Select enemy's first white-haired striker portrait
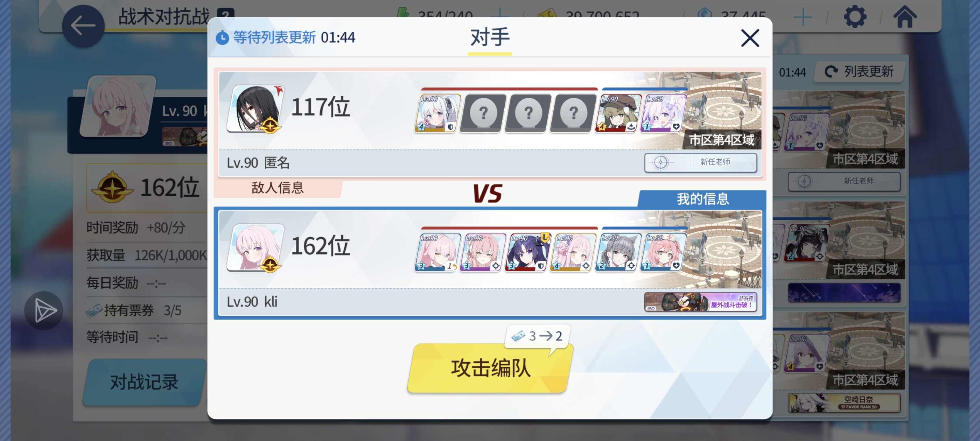Image resolution: width=980 pixels, height=441 pixels. coord(437,113)
